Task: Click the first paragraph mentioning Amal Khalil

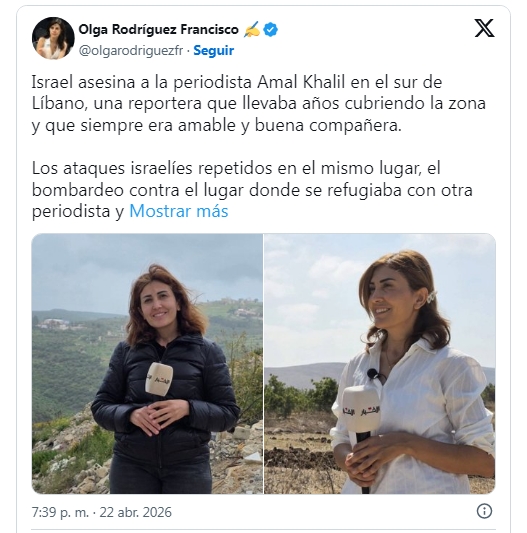Action: tap(258, 104)
